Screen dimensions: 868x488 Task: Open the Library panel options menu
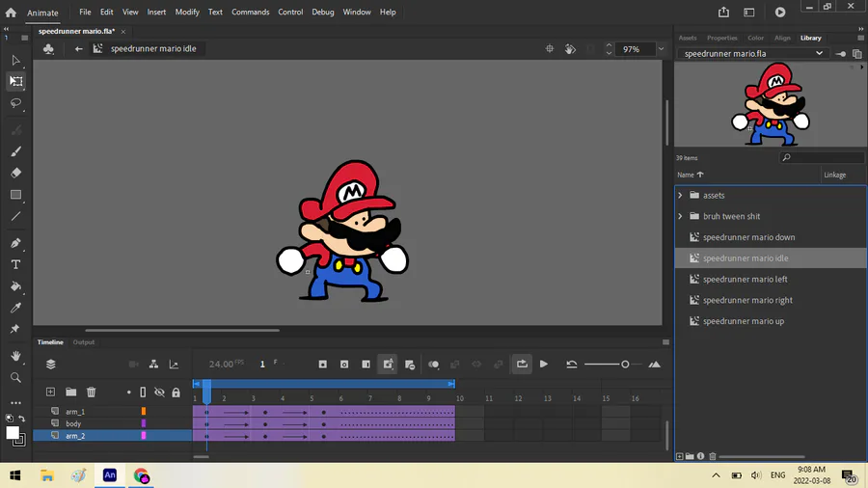pos(861,38)
